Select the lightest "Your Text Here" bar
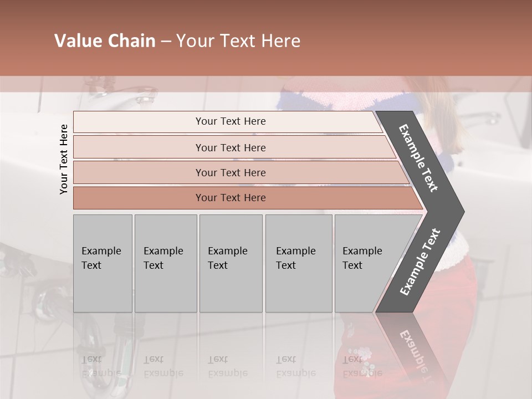The height and width of the screenshot is (399, 532). (230, 121)
